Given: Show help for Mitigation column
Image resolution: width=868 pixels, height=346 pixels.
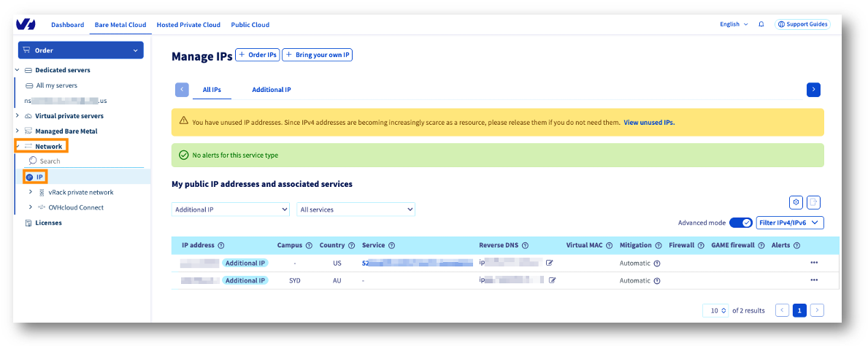Looking at the screenshot, I should tap(658, 245).
